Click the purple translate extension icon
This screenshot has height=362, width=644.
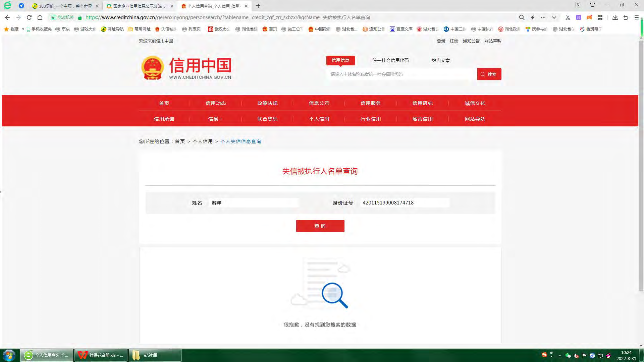point(578,17)
